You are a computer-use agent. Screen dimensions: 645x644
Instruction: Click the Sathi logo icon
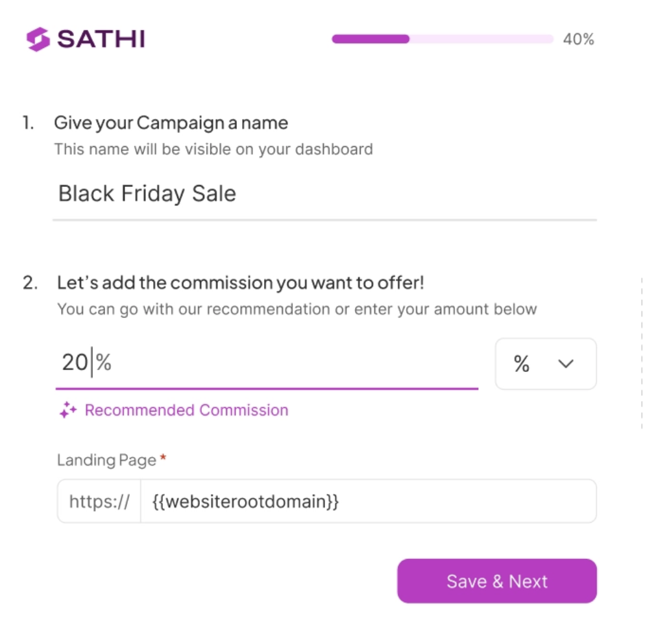coord(38,40)
